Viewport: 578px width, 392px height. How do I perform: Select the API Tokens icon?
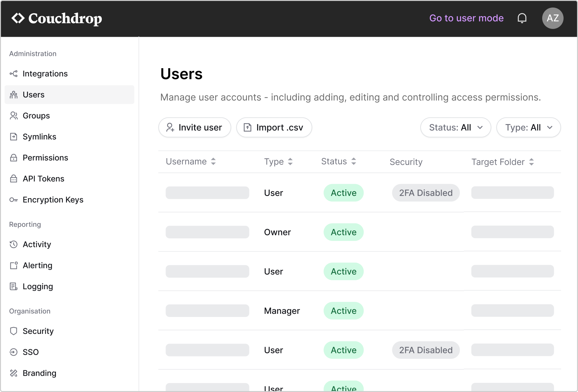14,179
